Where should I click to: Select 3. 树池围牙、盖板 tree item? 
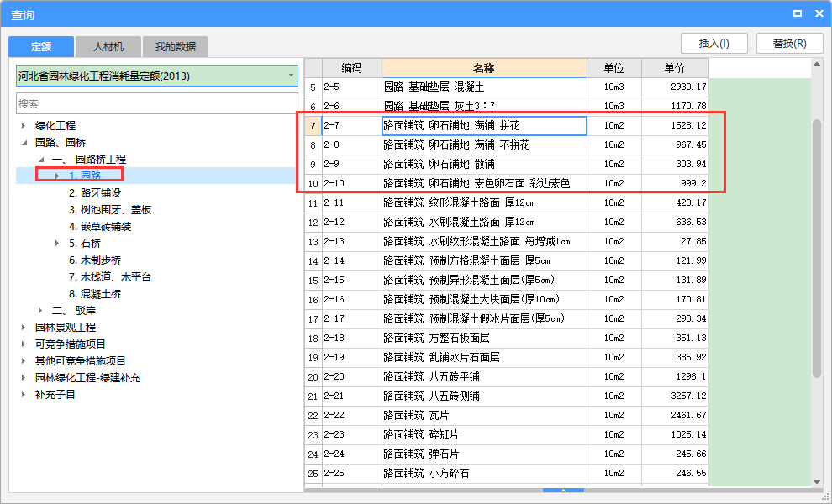pyautogui.click(x=110, y=209)
